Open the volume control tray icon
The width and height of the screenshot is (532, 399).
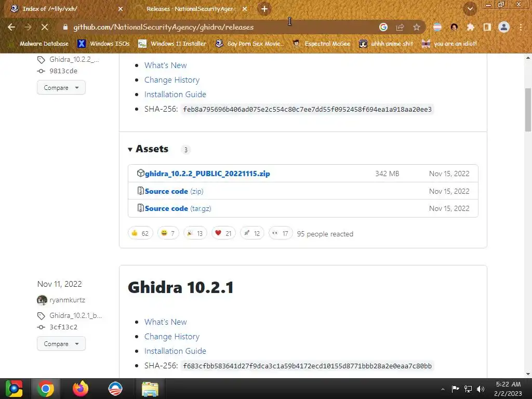click(481, 389)
